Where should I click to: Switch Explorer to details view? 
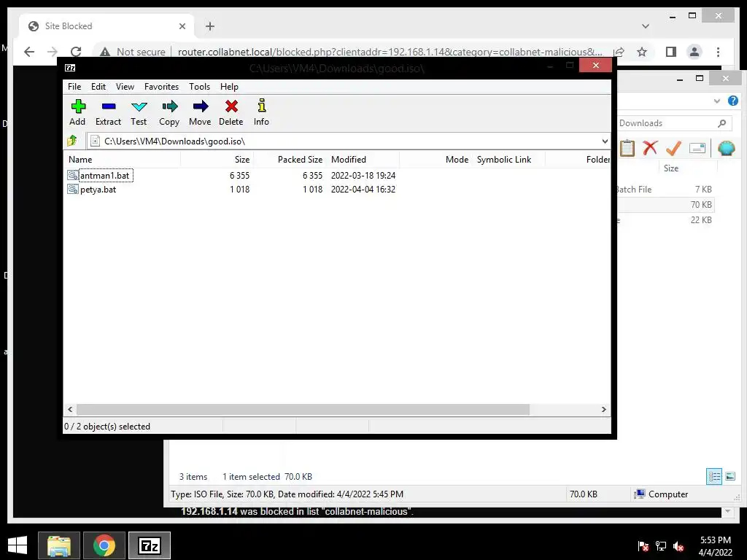click(714, 476)
